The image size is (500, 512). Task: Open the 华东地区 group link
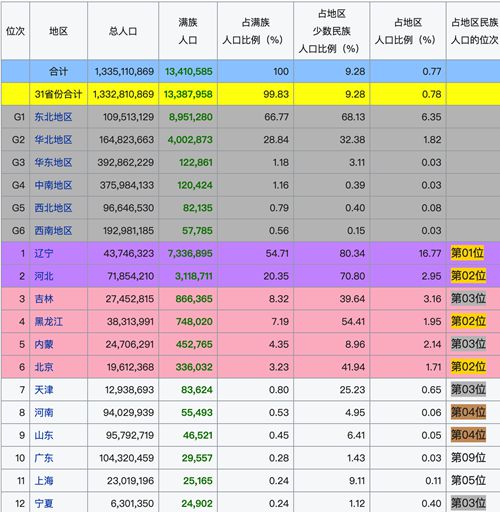(x=53, y=162)
